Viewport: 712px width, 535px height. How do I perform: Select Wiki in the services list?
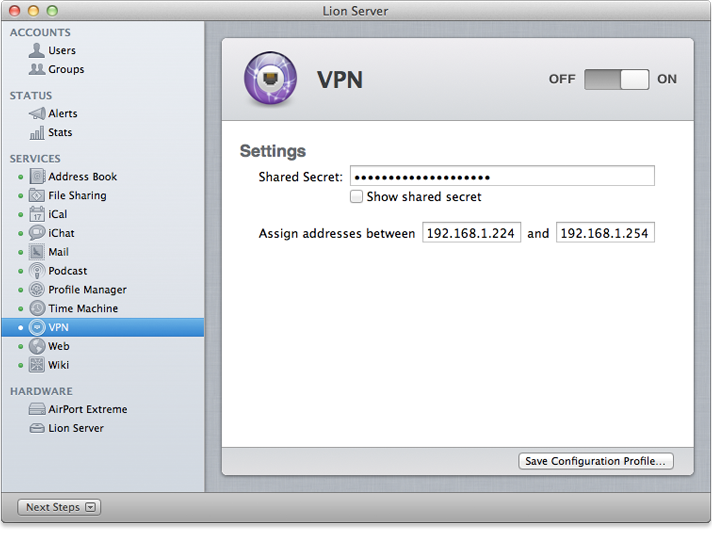click(x=58, y=365)
